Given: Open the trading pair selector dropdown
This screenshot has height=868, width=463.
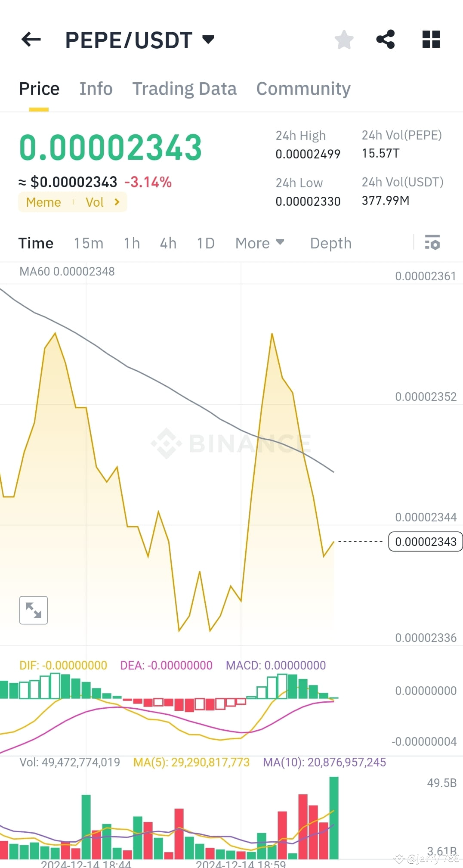Looking at the screenshot, I should tap(208, 39).
